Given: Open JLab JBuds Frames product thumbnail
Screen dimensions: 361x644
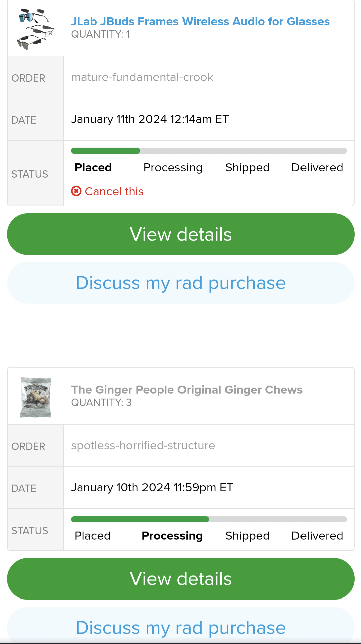Looking at the screenshot, I should tap(35, 28).
